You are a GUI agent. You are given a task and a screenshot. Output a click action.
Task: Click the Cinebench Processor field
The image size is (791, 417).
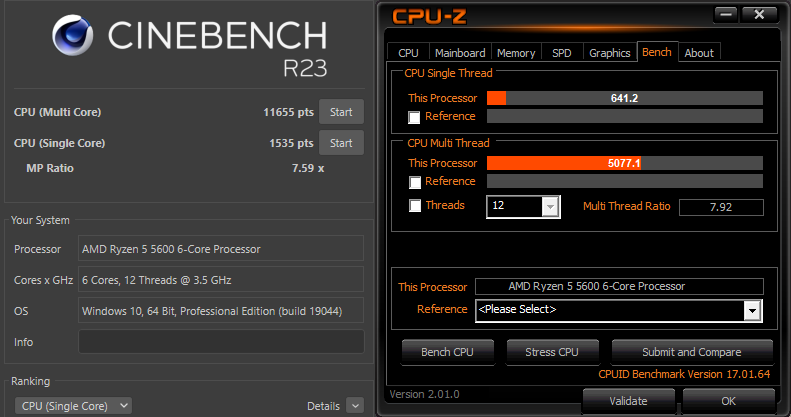pyautogui.click(x=221, y=248)
